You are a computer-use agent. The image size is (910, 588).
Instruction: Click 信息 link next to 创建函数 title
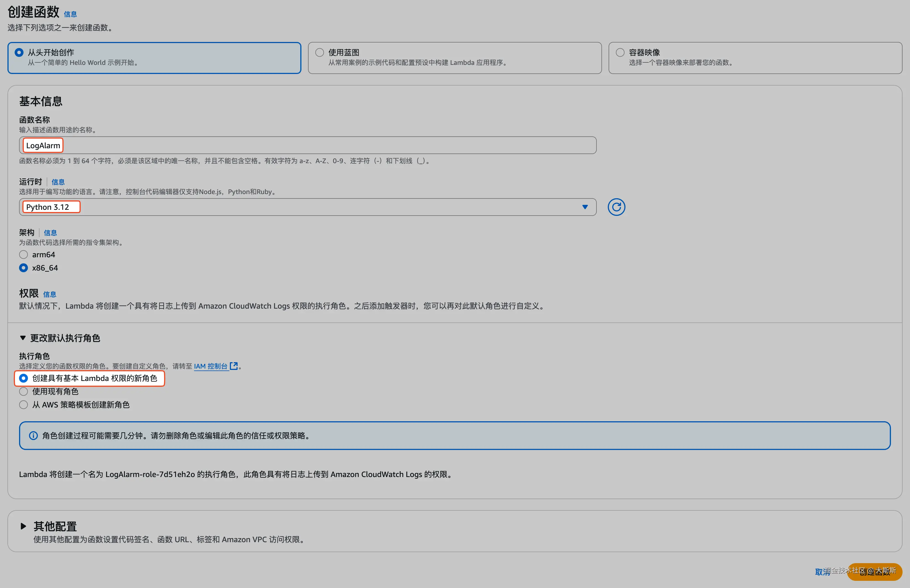70,14
